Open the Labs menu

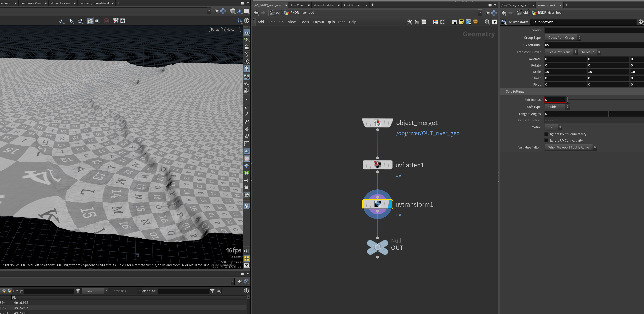(x=341, y=22)
